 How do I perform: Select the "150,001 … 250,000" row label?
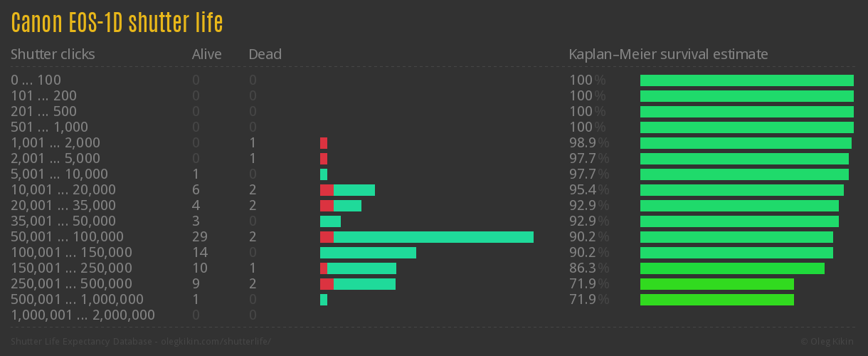[71, 268]
